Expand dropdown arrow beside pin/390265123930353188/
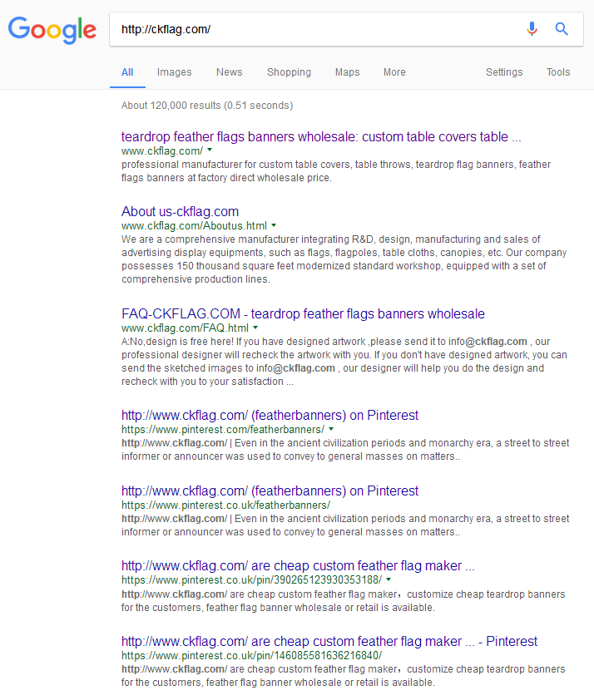 [x=389, y=579]
